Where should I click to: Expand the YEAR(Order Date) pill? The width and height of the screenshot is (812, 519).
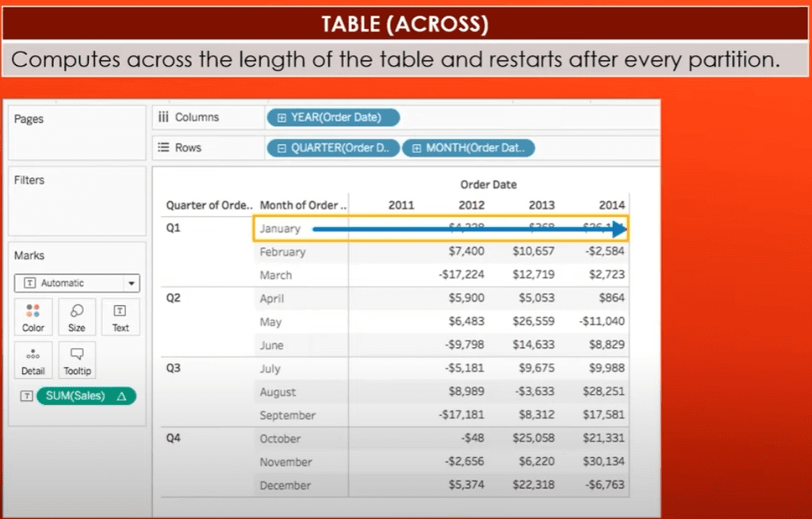283,116
